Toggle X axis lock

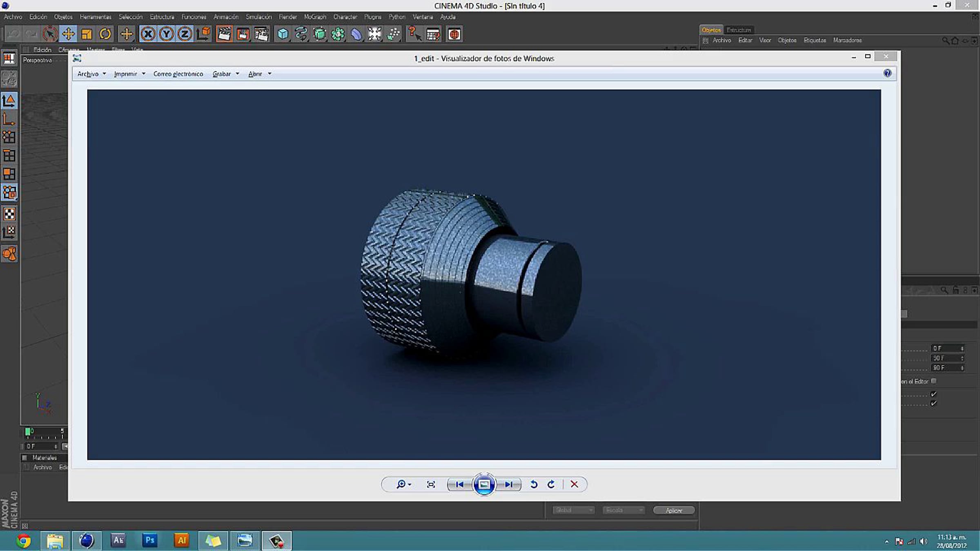[148, 34]
